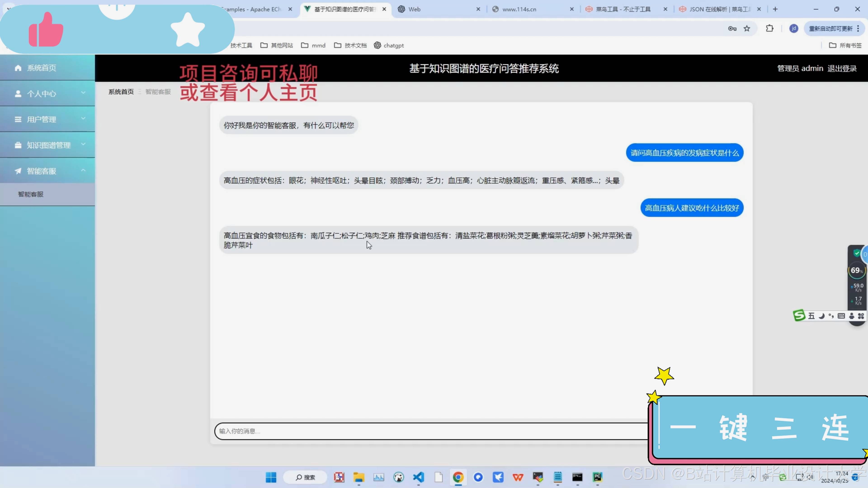Expand the 个人中心 menu chevron
This screenshot has height=488, width=868.
click(83, 93)
